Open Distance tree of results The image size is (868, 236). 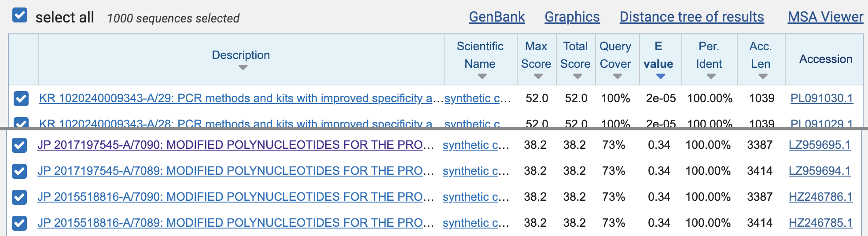[x=691, y=17]
